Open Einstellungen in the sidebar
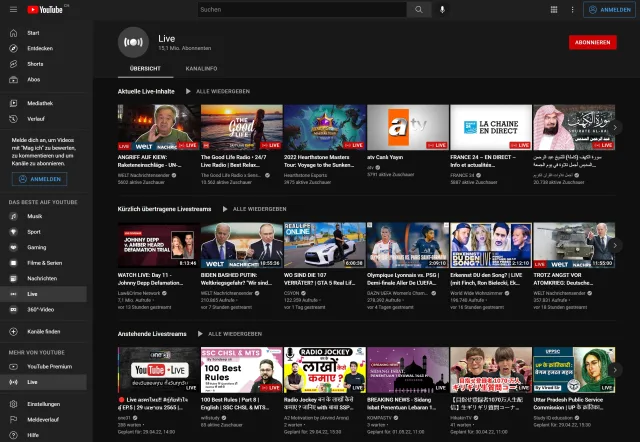640x442 pixels. (43, 404)
